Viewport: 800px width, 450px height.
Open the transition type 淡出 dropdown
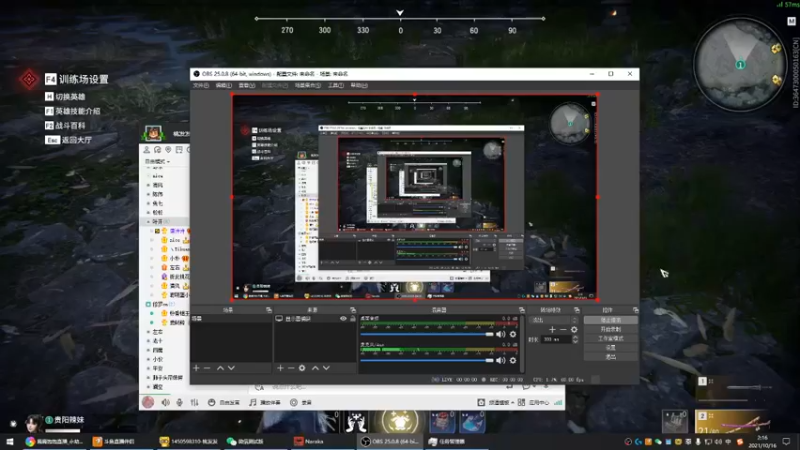coord(555,320)
